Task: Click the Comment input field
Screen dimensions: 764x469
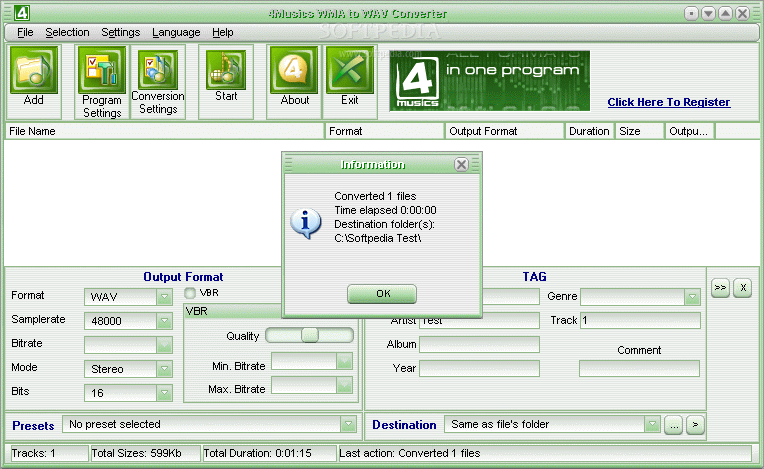Action: (x=639, y=368)
